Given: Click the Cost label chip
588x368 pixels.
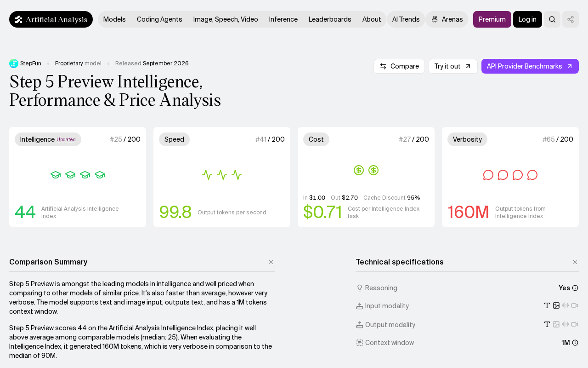Looking at the screenshot, I should pyautogui.click(x=316, y=139).
